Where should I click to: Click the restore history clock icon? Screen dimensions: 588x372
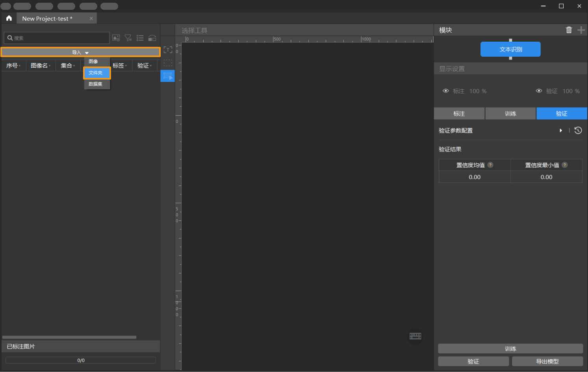[578, 130]
